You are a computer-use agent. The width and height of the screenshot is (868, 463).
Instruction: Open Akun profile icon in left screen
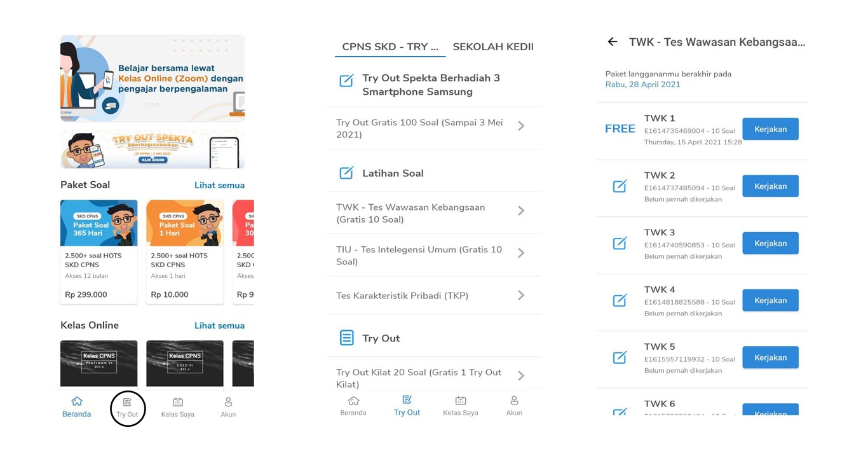click(228, 402)
